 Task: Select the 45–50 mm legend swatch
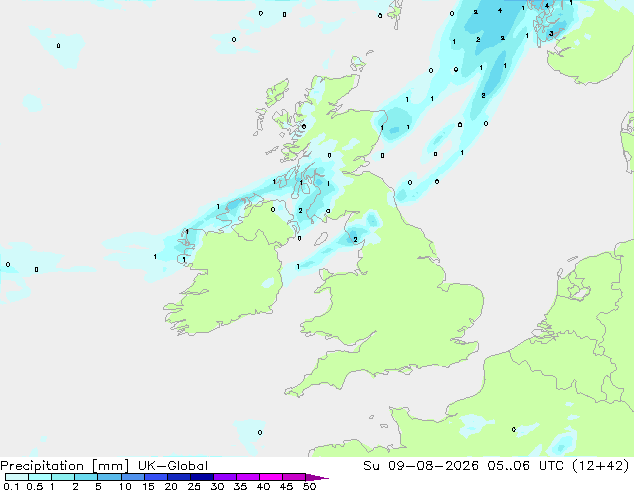coord(294,477)
